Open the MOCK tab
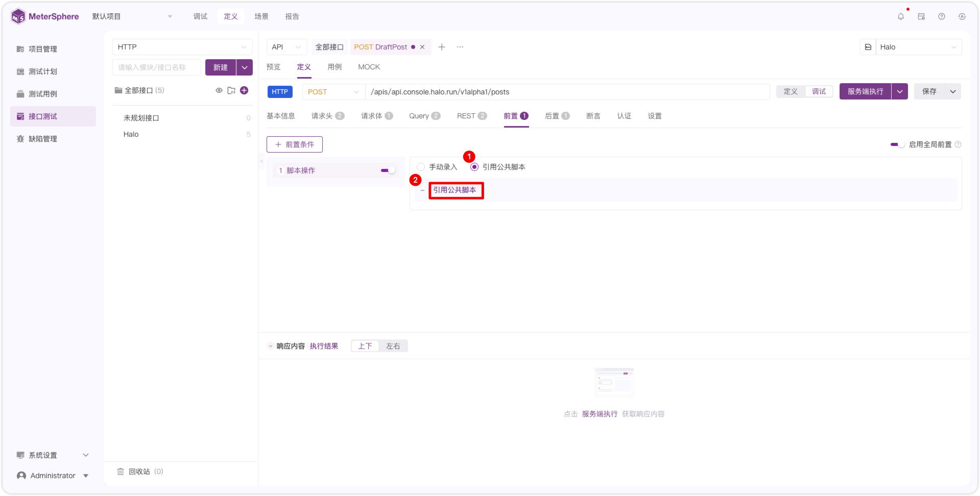The height and width of the screenshot is (496, 980). pos(369,67)
